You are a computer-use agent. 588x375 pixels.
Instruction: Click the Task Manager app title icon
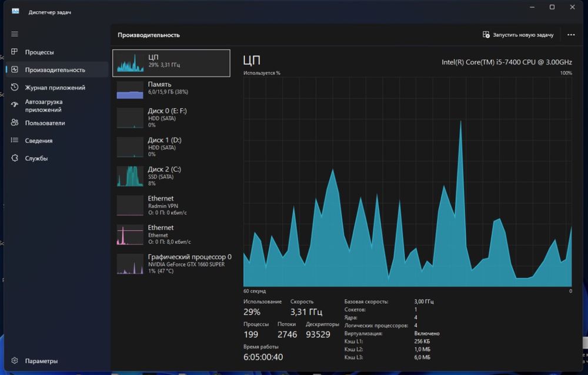15,12
